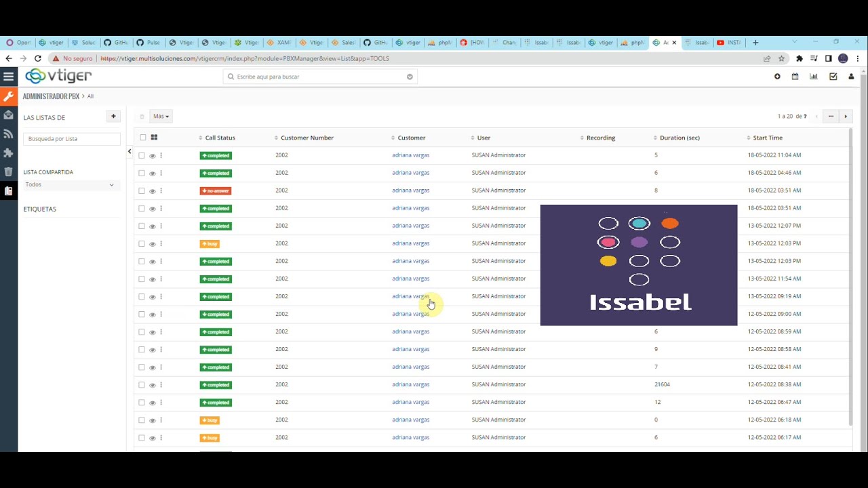
Task: Tick the select-all checkbox in table header
Action: (142, 138)
